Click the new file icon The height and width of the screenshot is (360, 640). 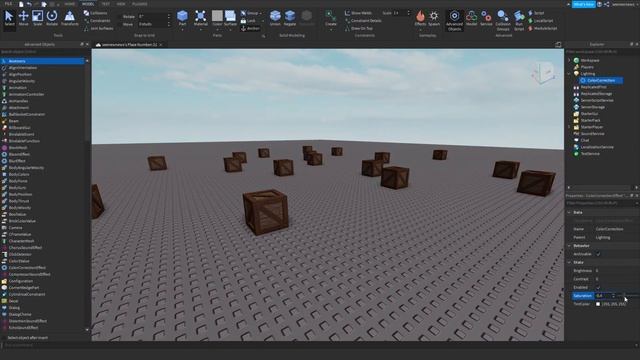coord(21,4)
